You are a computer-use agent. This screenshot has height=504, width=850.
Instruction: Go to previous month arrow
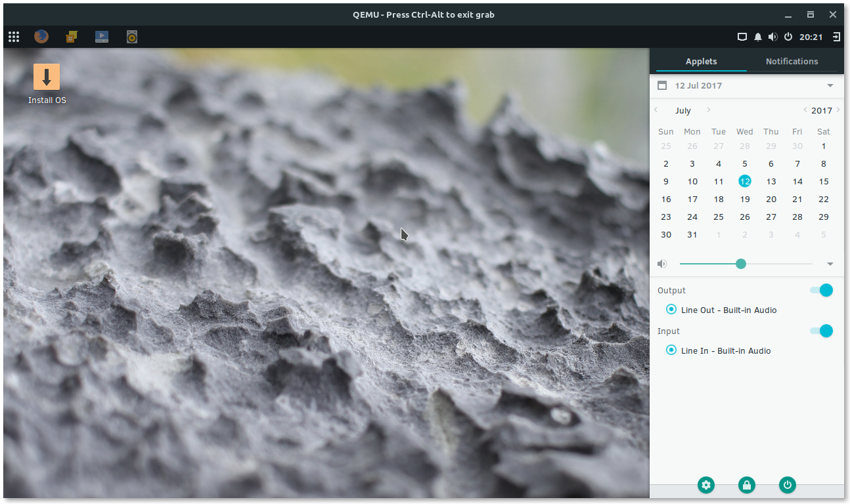coord(656,110)
